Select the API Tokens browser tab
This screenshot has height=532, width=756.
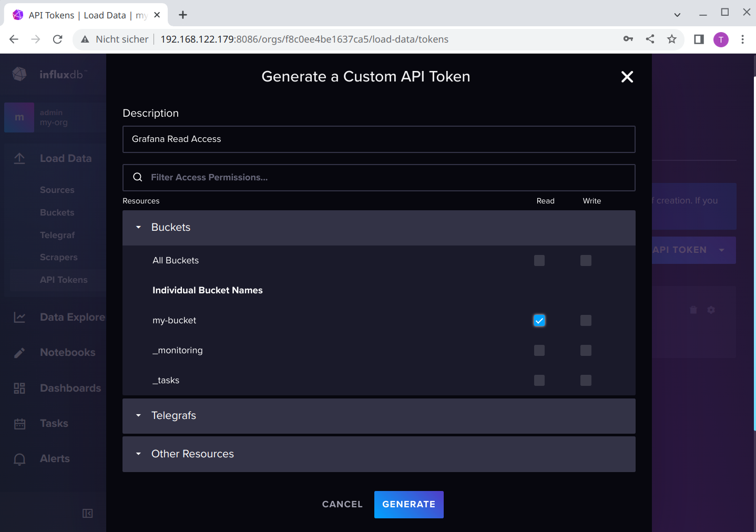pos(86,15)
